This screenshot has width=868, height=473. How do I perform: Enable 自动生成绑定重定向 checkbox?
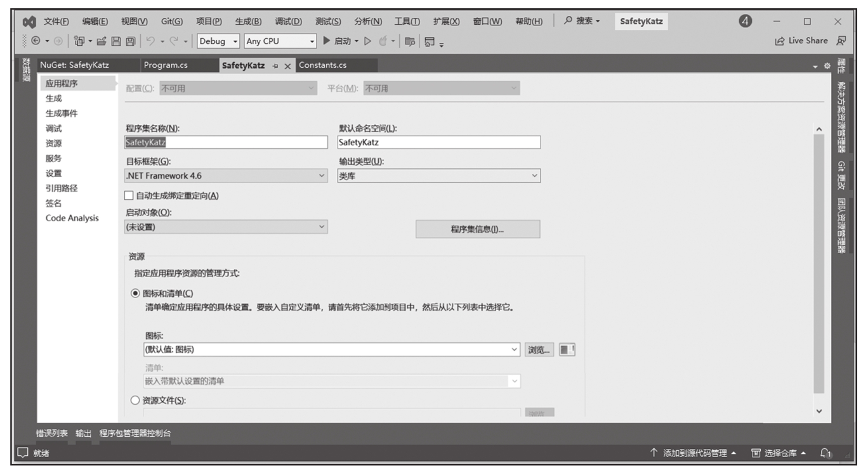(x=129, y=196)
